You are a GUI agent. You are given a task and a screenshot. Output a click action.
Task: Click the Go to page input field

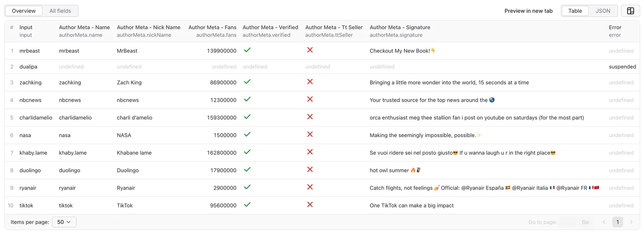568,222
